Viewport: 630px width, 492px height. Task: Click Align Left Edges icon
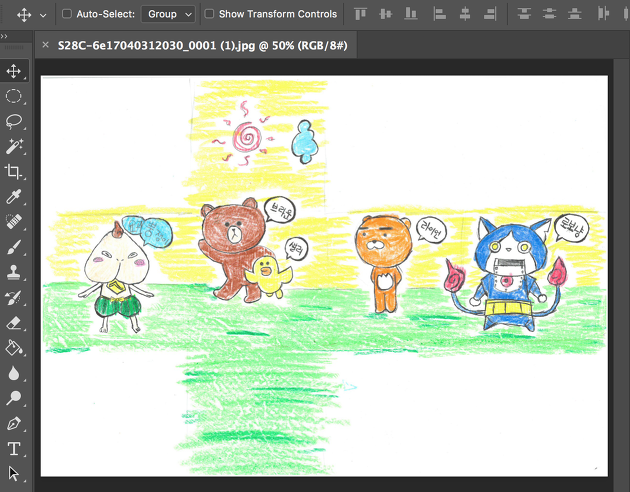point(440,14)
